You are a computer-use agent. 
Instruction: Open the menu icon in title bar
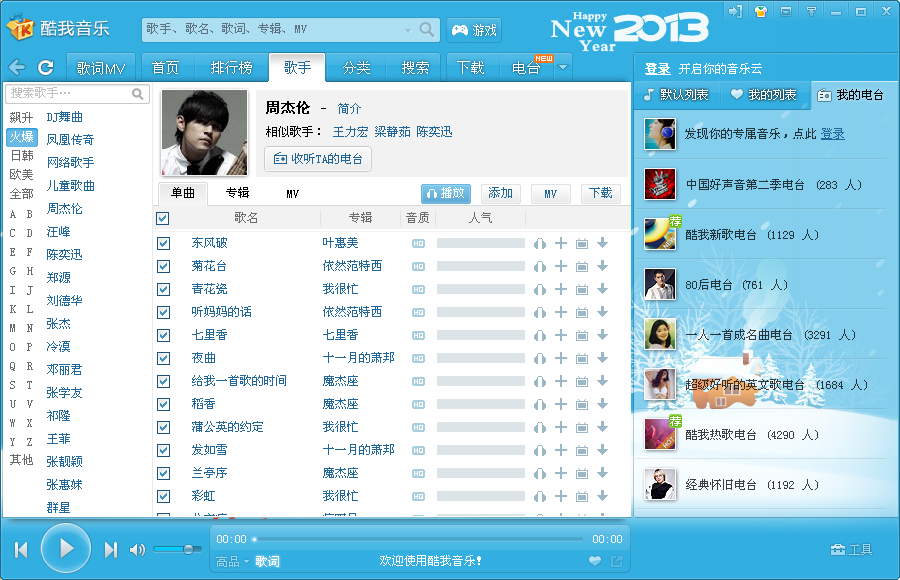pyautogui.click(x=811, y=11)
